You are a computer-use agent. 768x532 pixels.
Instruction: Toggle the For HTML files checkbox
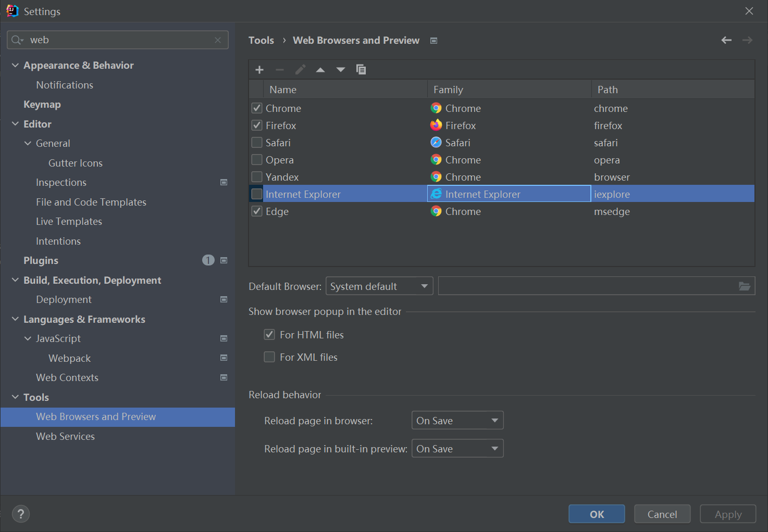269,335
